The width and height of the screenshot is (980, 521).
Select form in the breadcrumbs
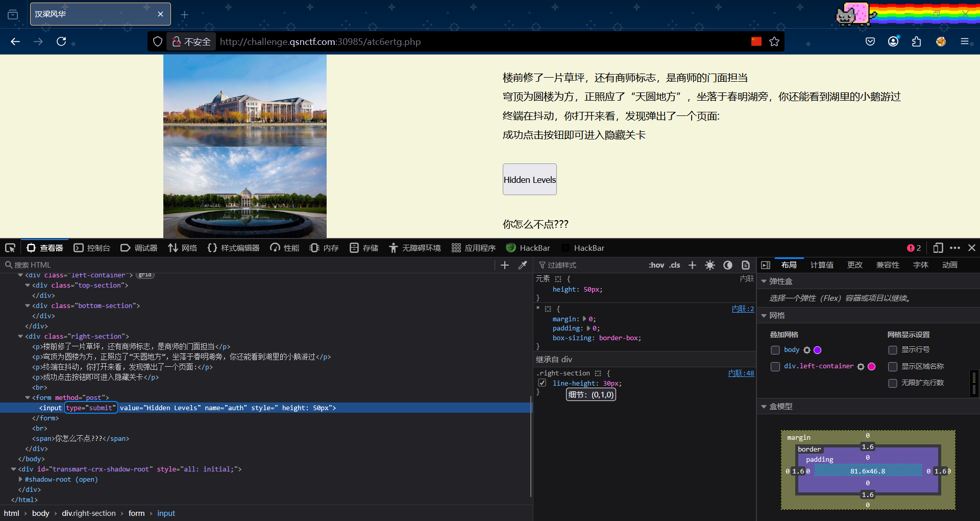pos(136,513)
